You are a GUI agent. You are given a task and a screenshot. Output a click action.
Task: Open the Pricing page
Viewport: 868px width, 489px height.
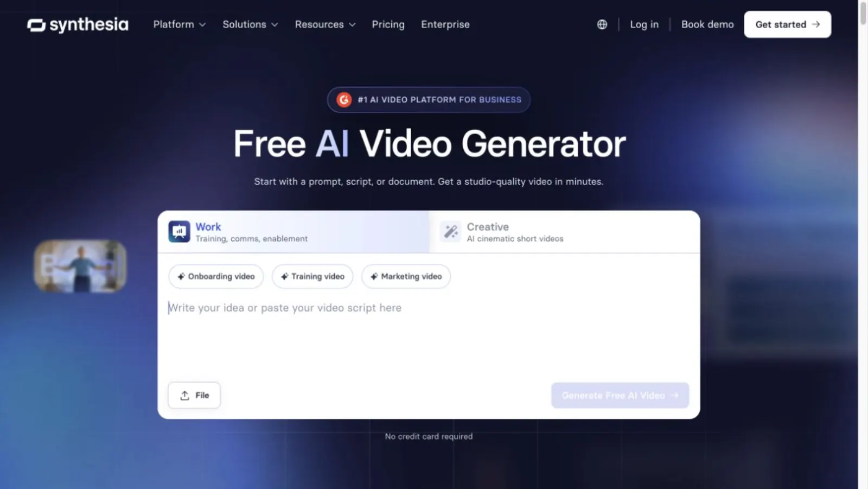click(x=388, y=24)
